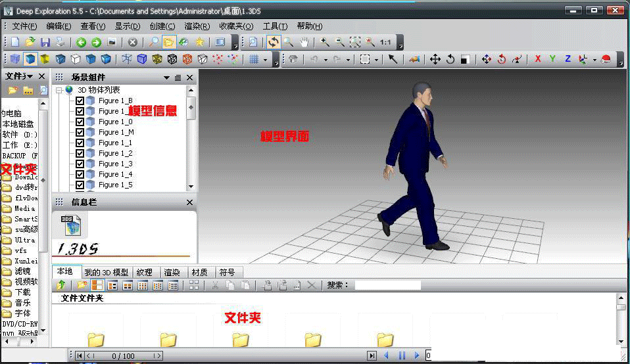Image resolution: width=630 pixels, height=364 pixels.
Task: Go back with the green left arrow
Action: [81, 42]
